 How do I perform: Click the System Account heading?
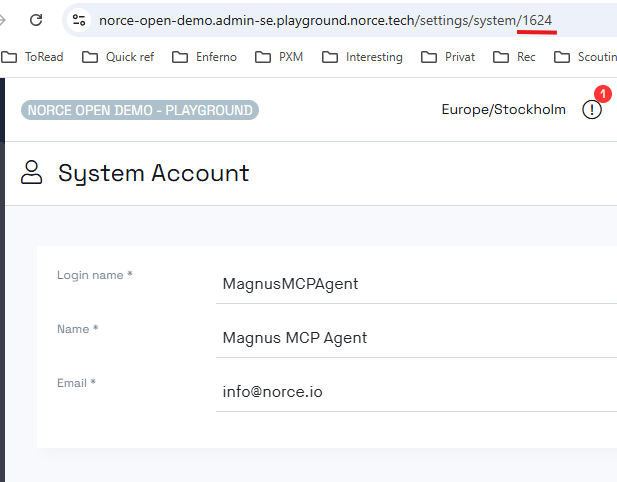point(153,173)
